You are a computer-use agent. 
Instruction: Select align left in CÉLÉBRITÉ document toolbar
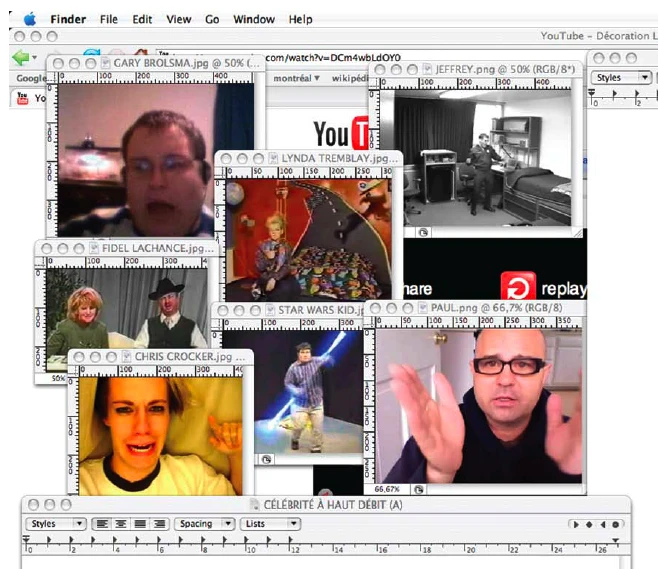(101, 523)
